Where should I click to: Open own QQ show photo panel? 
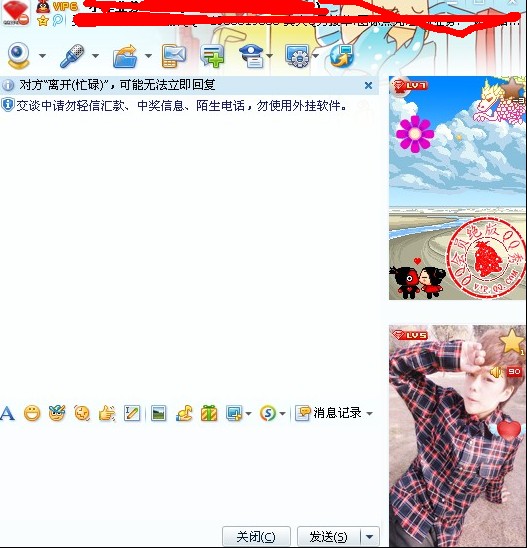457,436
